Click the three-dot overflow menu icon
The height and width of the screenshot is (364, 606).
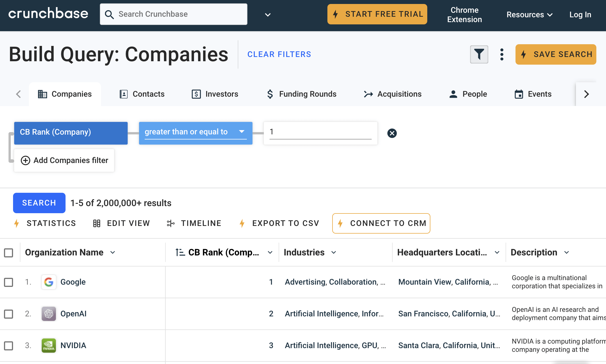pyautogui.click(x=501, y=54)
